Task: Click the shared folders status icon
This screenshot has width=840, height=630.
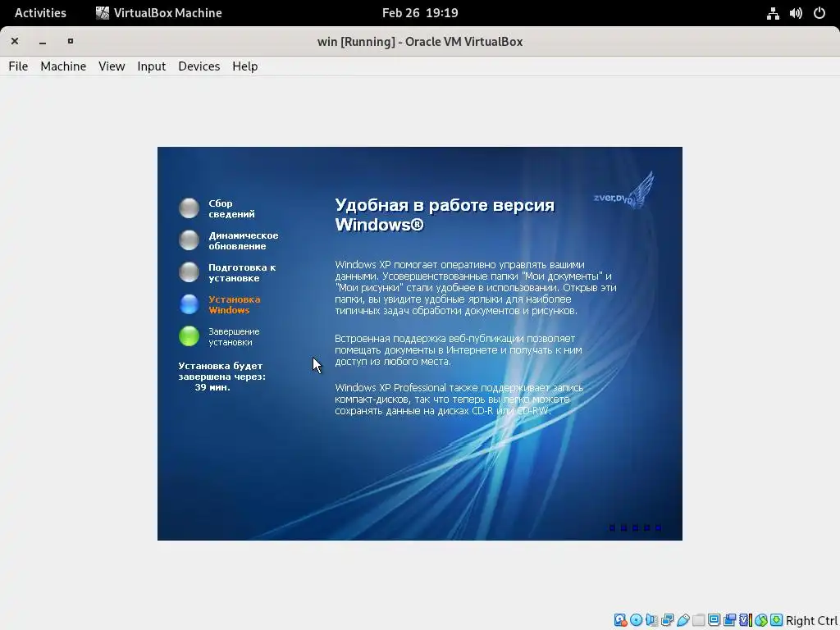Action: pos(699,620)
